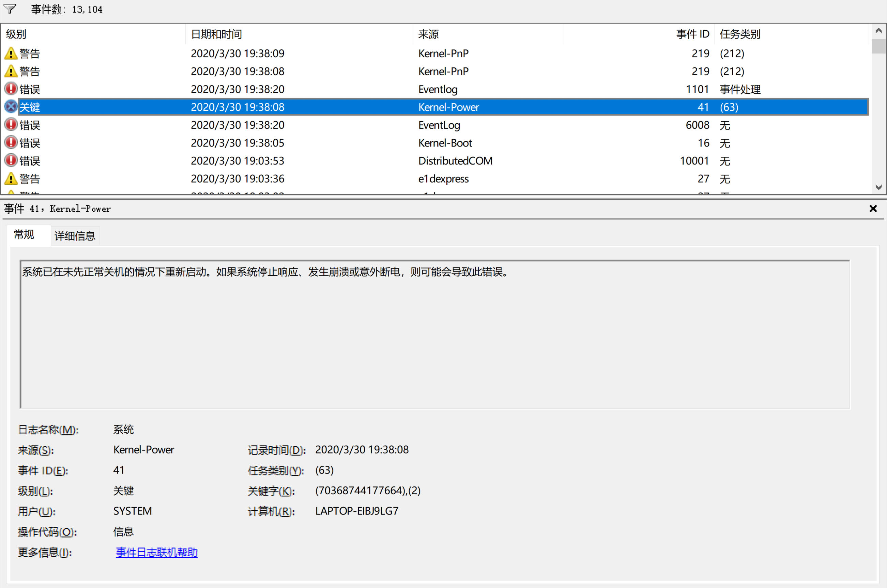Click warning icon of e1dexpress event
This screenshot has width=887, height=588.
pyautogui.click(x=11, y=179)
